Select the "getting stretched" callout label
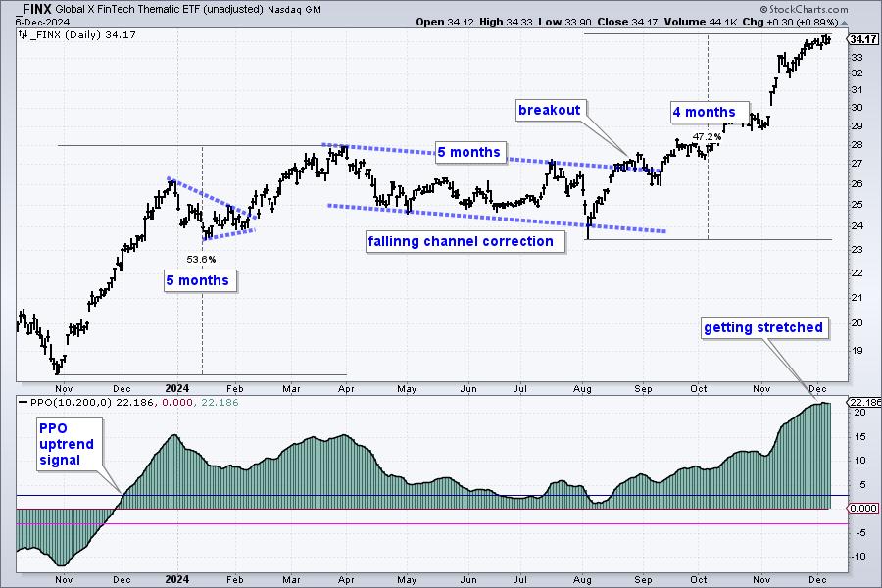Viewport: 882px width, 588px height. coord(763,327)
